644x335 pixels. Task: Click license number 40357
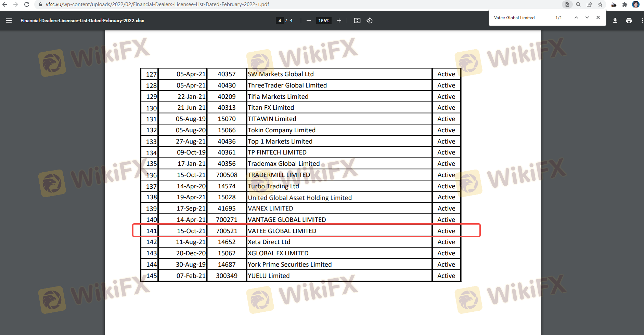point(227,74)
